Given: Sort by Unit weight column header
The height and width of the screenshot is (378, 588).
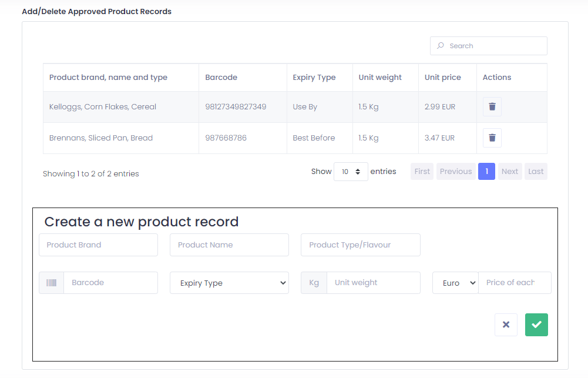Looking at the screenshot, I should pos(385,78).
